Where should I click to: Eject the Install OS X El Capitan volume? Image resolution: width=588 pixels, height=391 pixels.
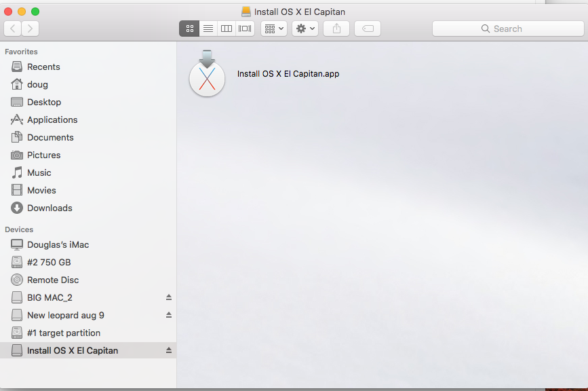[x=169, y=350]
